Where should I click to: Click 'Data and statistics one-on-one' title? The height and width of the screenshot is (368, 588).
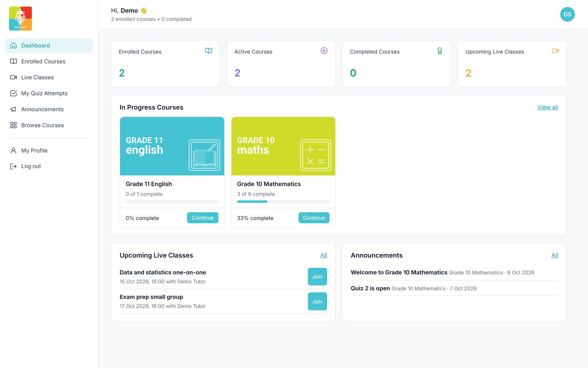tap(163, 272)
